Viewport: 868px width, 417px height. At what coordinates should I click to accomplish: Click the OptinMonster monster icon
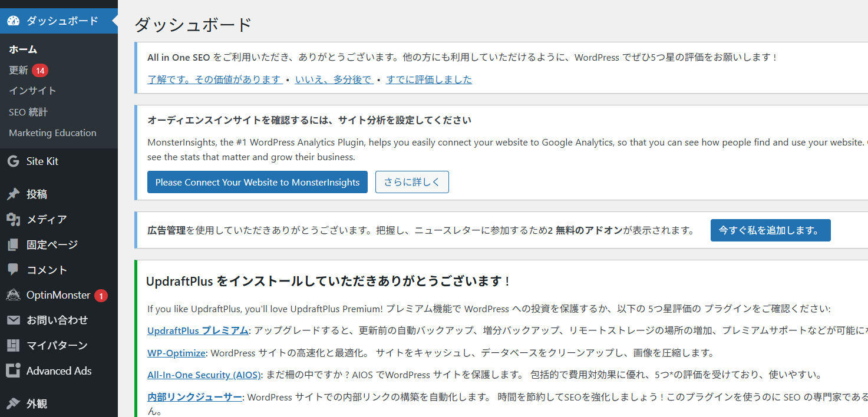pos(13,295)
